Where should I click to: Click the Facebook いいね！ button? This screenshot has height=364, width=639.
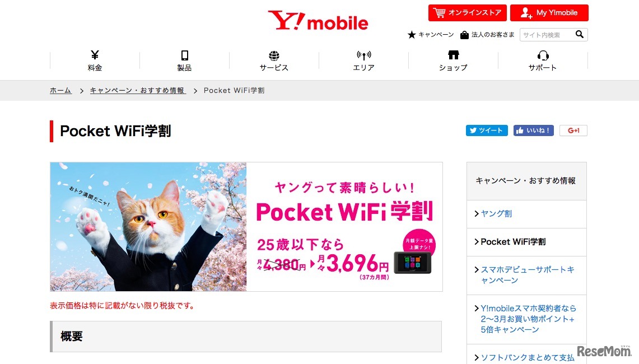534,130
